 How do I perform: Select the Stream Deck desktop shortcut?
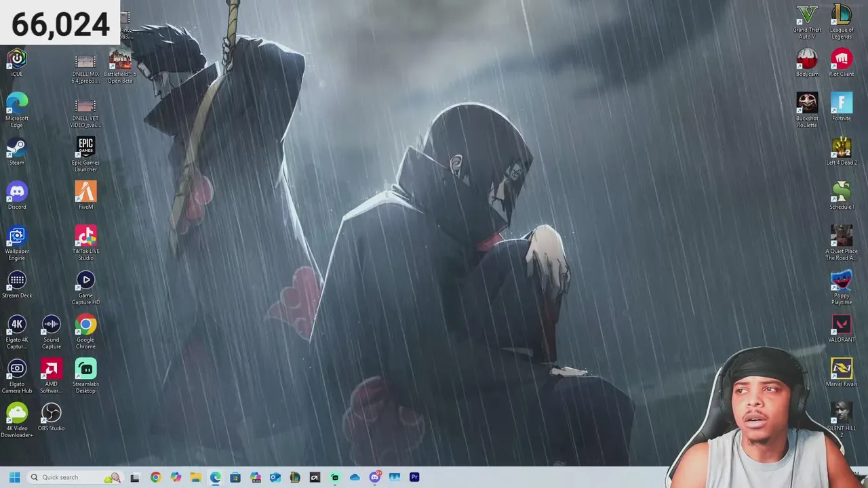(x=17, y=285)
